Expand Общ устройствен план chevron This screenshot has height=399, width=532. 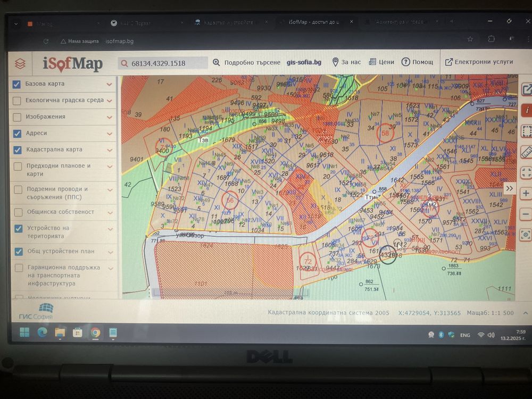pos(110,252)
